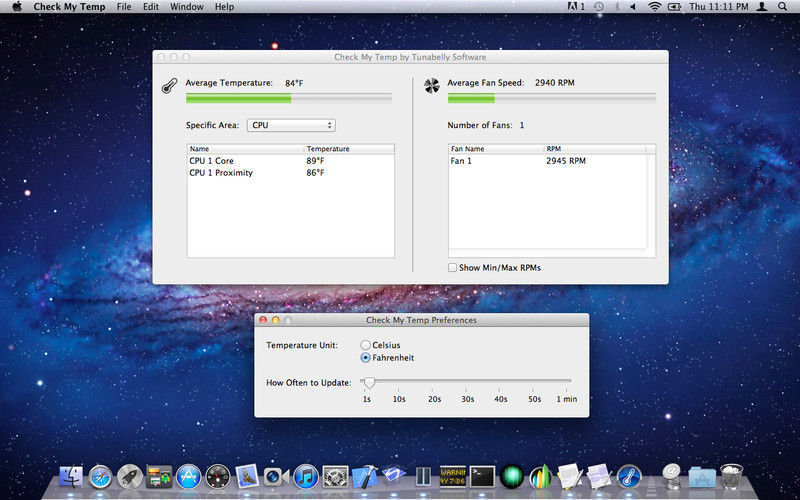
Task: Click the thermometer icon beside Average Temperature
Action: pos(169,86)
